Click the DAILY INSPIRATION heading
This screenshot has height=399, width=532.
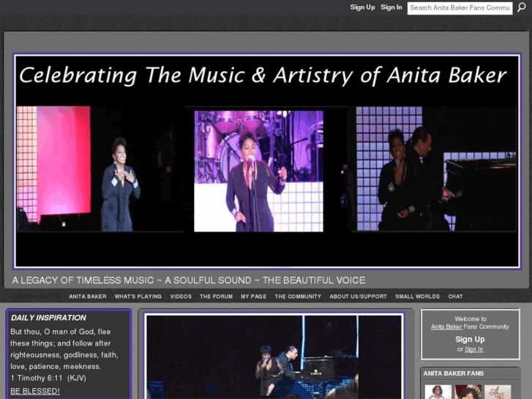click(x=48, y=318)
